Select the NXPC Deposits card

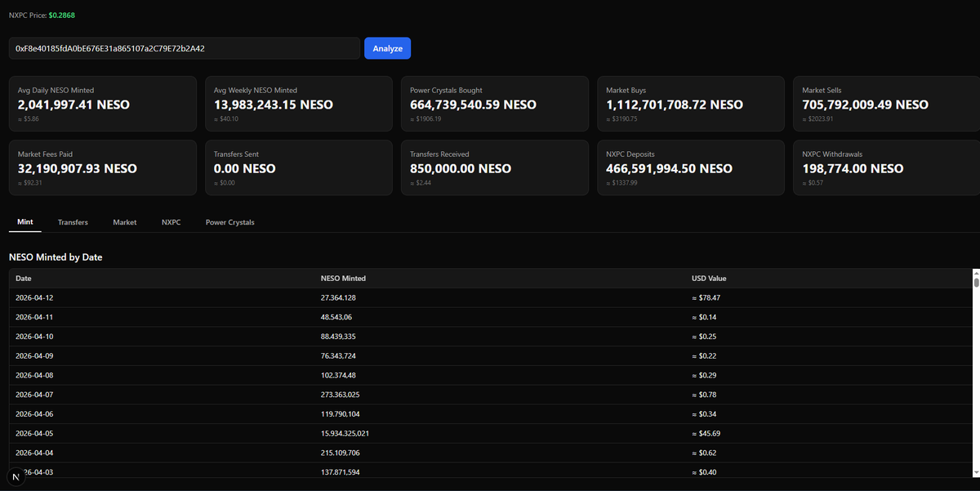[x=690, y=167]
